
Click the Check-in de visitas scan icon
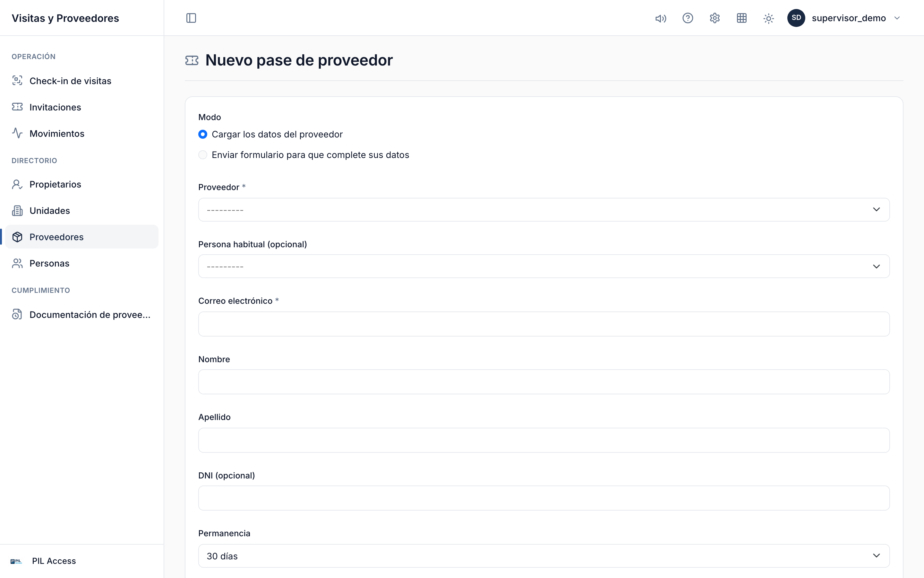(17, 80)
